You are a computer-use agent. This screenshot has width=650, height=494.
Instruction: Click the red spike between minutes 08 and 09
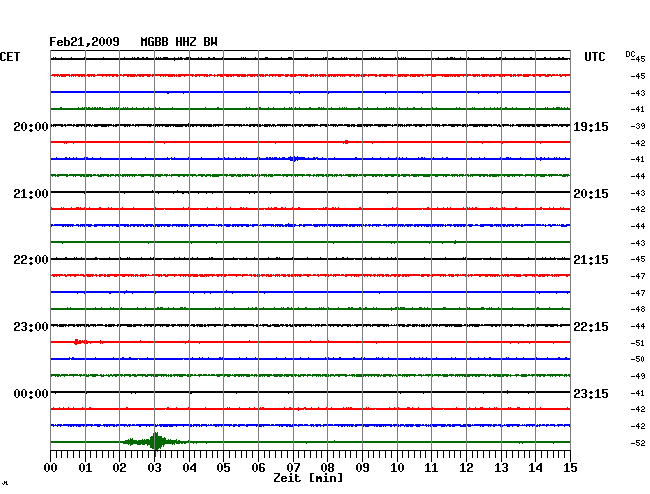tap(346, 142)
